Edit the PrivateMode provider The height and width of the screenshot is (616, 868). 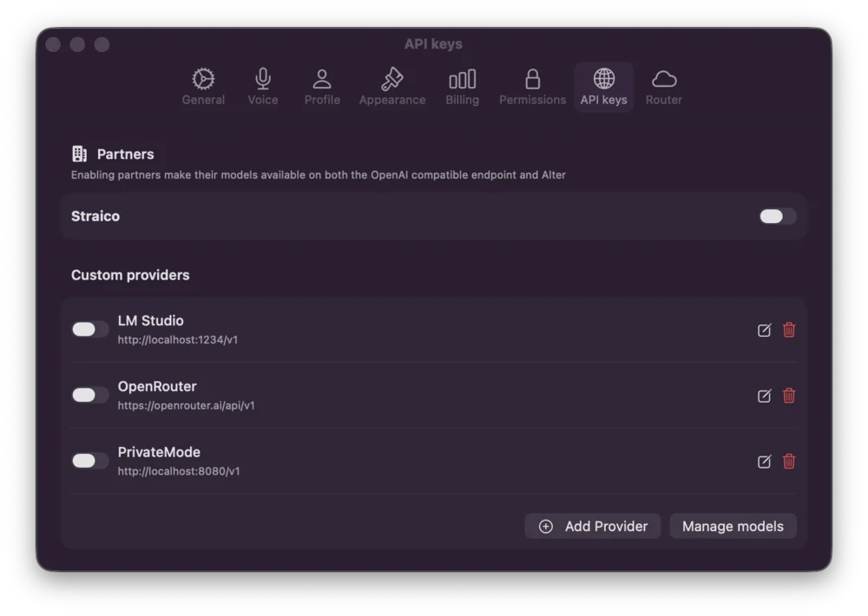764,461
